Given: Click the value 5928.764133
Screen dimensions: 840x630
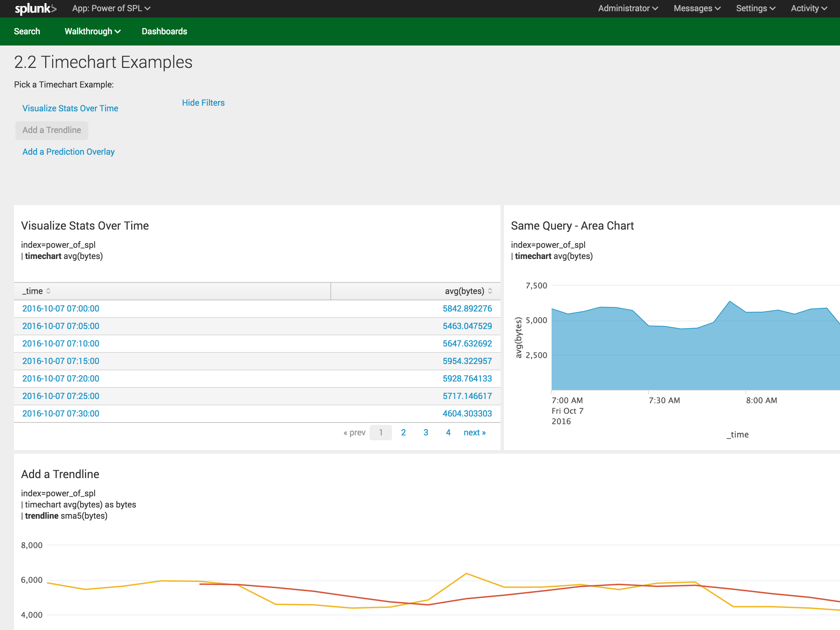Looking at the screenshot, I should (467, 379).
